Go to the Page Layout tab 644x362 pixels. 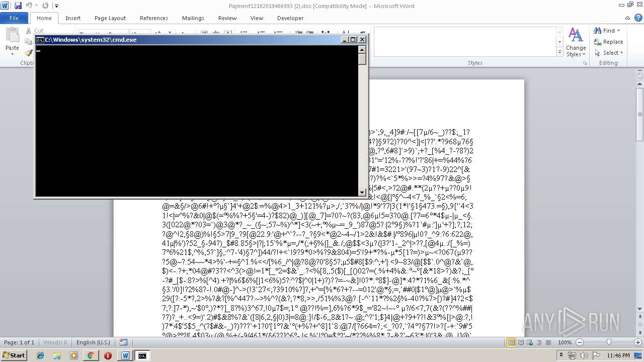[110, 18]
